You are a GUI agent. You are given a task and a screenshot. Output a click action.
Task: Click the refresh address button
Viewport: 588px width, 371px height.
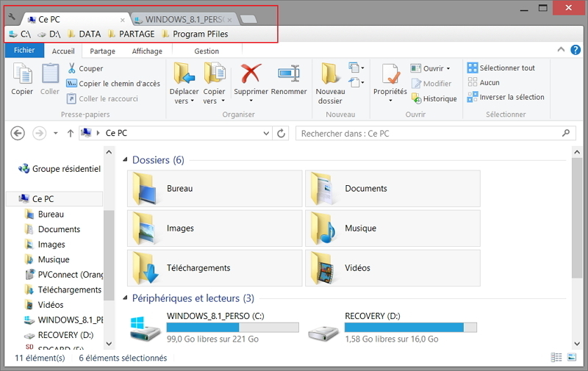[281, 133]
